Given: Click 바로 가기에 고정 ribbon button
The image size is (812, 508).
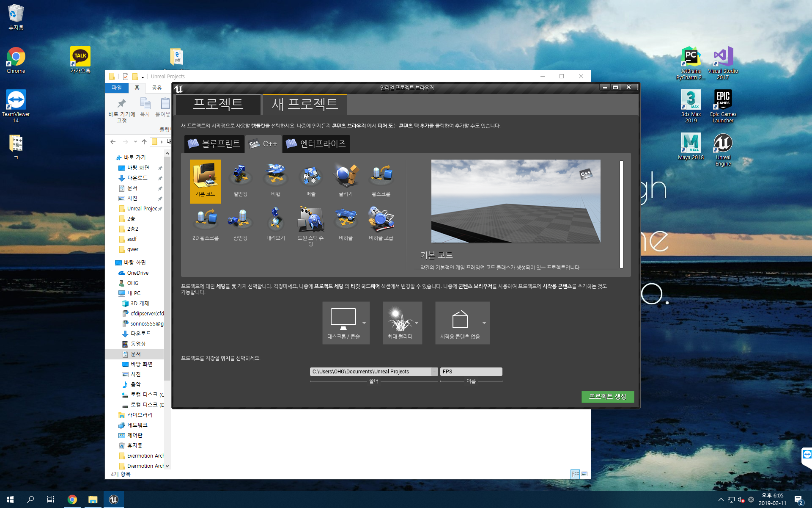Looking at the screenshot, I should coord(122,111).
